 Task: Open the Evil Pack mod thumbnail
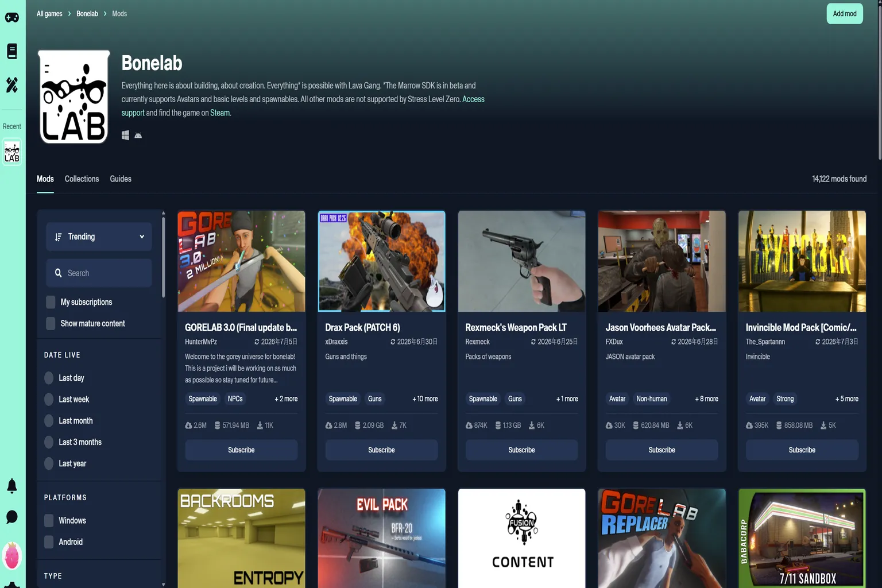381,539
